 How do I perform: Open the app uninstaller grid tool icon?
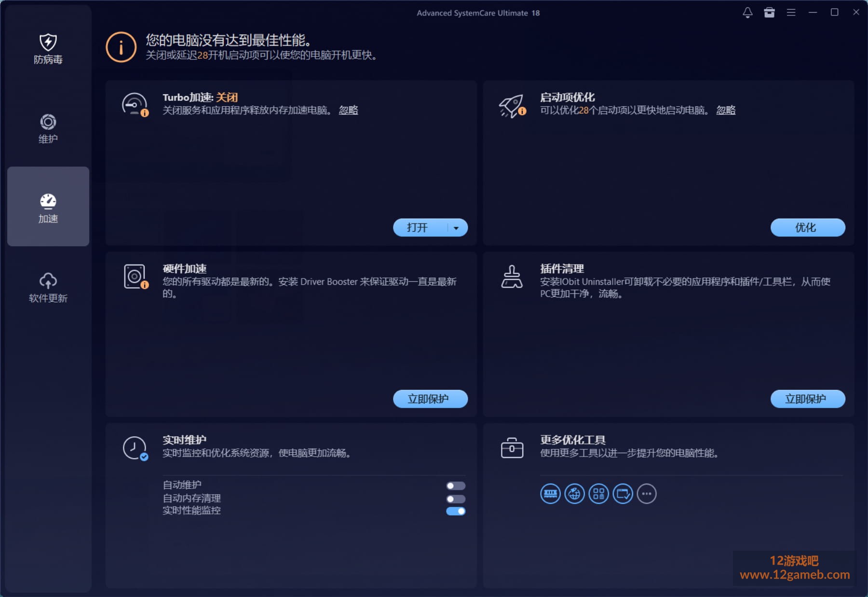598,494
